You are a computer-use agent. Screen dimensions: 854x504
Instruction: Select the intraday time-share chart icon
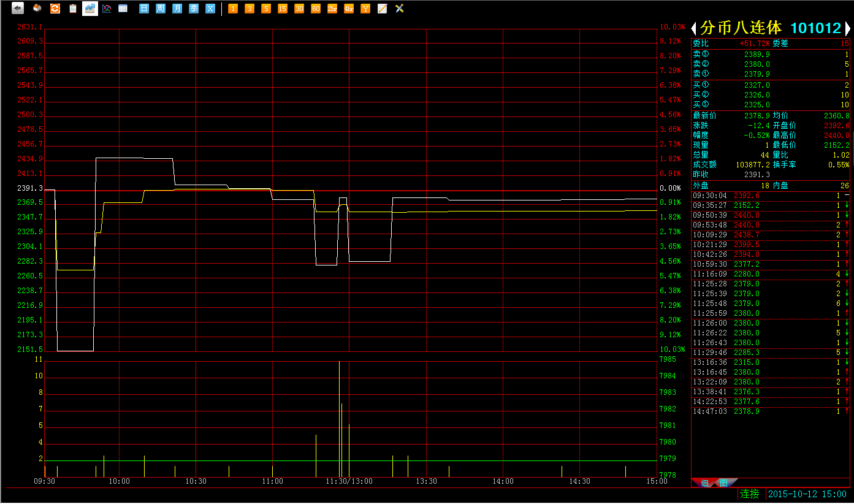point(90,9)
